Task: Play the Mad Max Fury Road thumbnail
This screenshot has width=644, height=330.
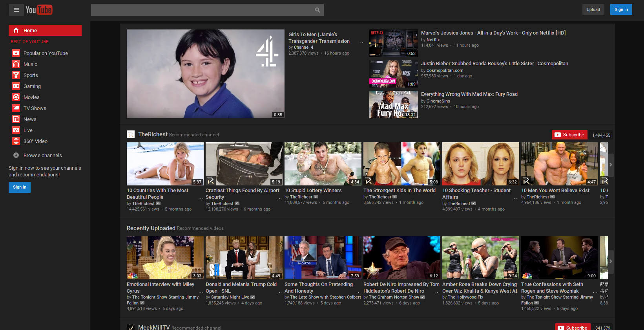Action: point(393,104)
